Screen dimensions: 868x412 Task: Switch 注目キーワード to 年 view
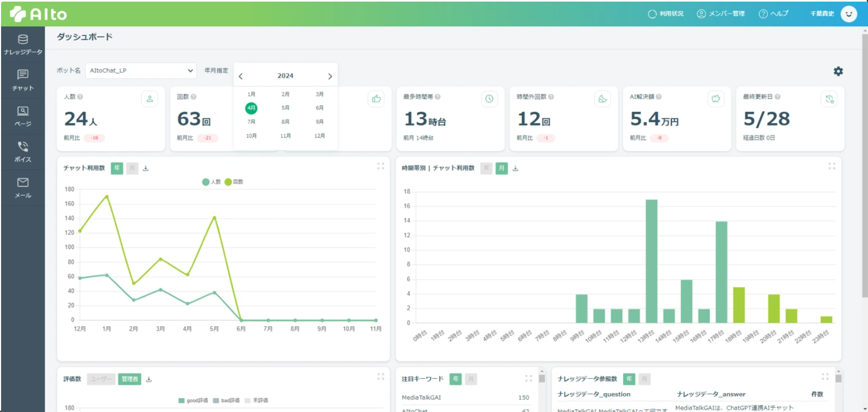[455, 379]
